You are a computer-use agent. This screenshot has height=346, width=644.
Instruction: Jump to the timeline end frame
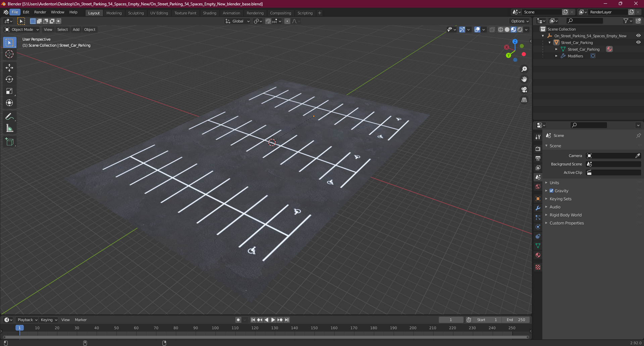click(x=287, y=320)
